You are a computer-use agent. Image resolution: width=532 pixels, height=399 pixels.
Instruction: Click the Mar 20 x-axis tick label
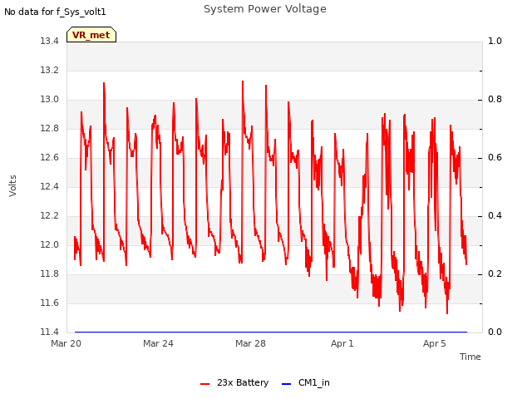tap(66, 343)
